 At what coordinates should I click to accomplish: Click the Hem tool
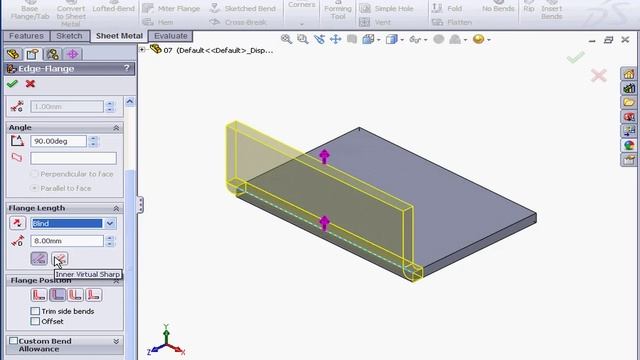coord(158,22)
